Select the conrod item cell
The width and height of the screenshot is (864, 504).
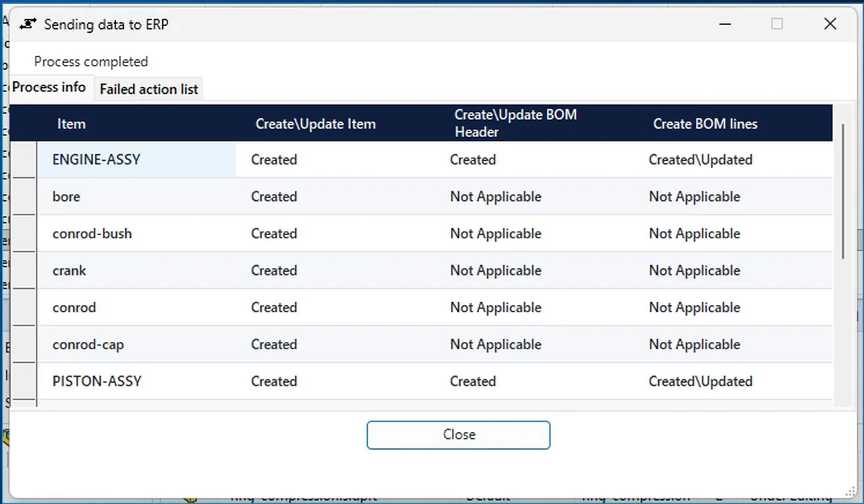(137, 307)
